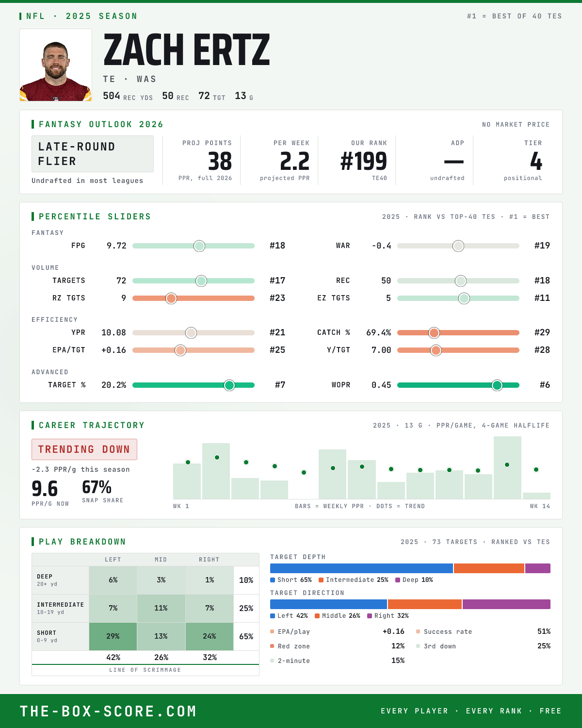
Task: Click the EPA/play legend marker
Action: 272,631
